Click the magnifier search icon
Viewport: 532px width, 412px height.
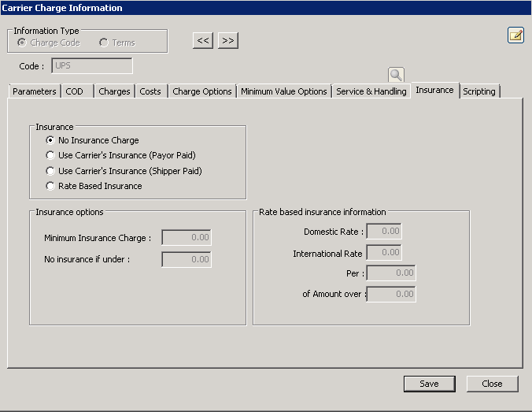[396, 75]
